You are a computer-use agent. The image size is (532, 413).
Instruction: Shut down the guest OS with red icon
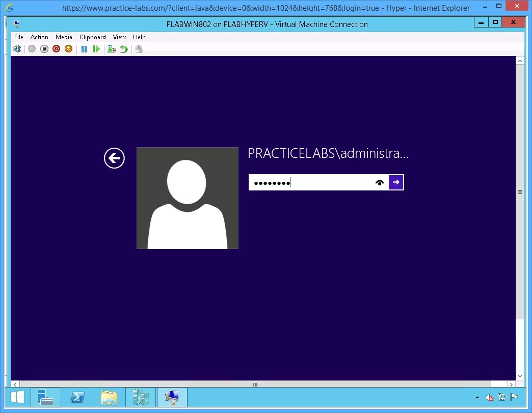click(56, 48)
